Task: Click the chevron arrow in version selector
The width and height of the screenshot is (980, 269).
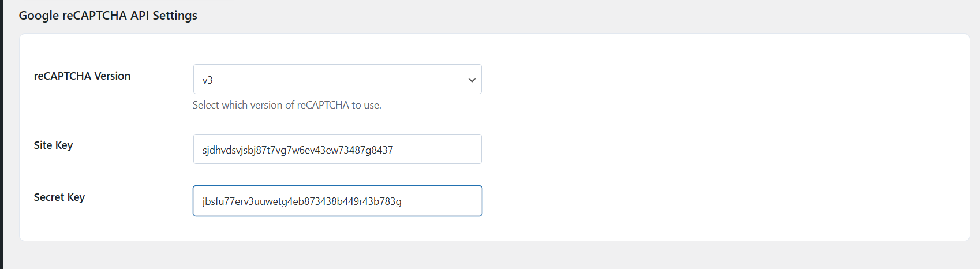Action: (x=472, y=80)
